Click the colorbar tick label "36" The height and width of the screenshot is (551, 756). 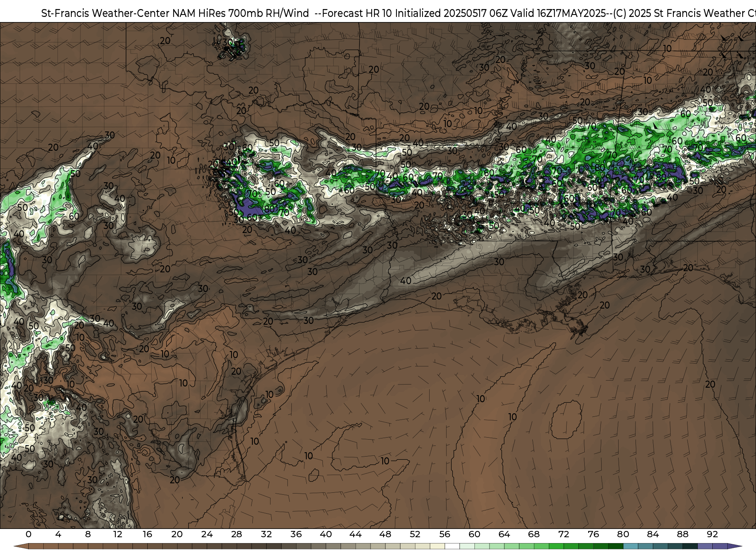pos(296,534)
